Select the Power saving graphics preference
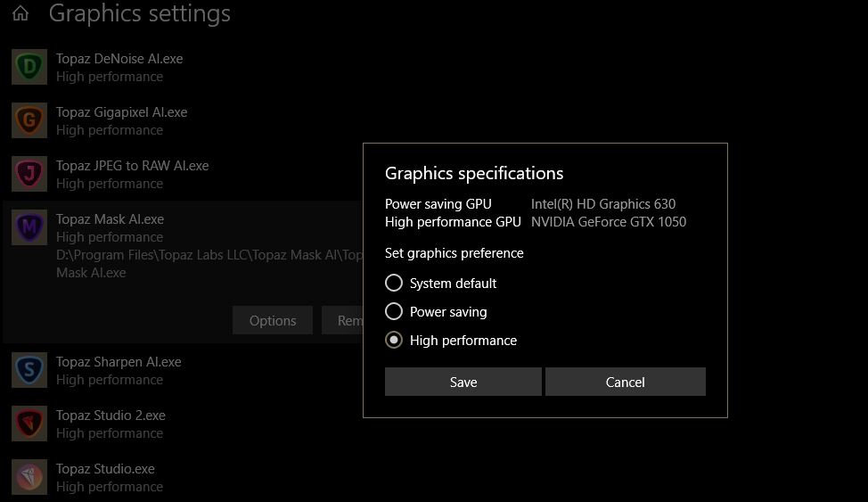The image size is (868, 502). pos(436,311)
